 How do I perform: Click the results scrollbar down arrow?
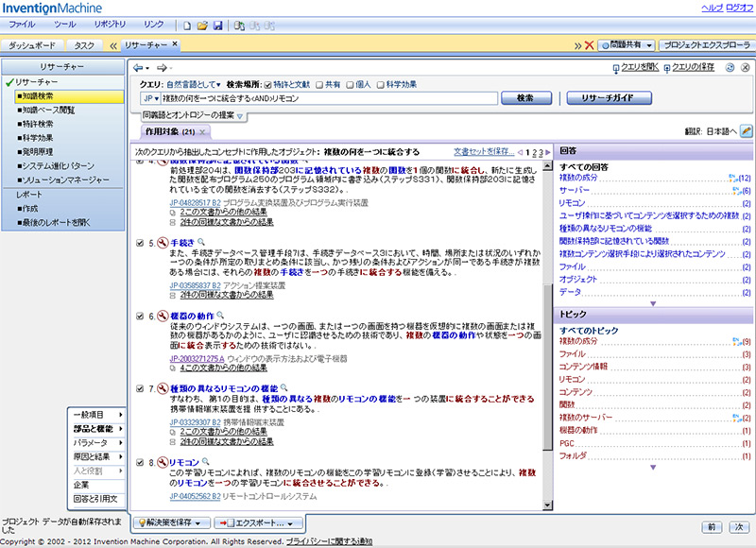click(x=547, y=505)
